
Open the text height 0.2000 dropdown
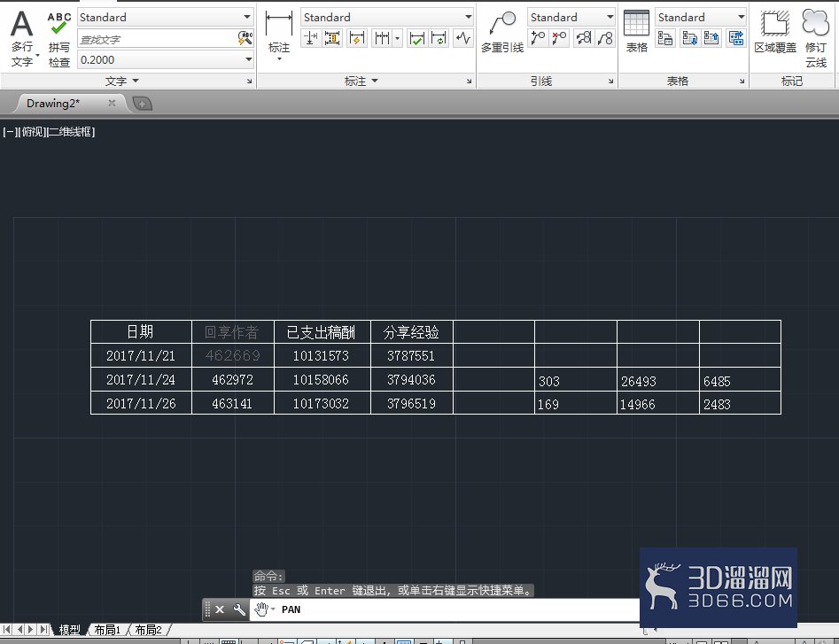248,59
